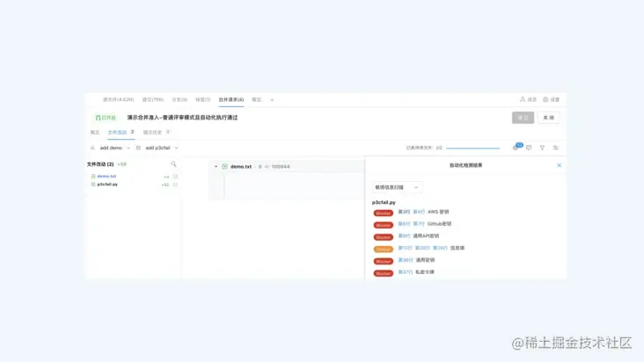This screenshot has width=644, height=362.
Task: Click the merge request title text
Action: pyautogui.click(x=182, y=118)
